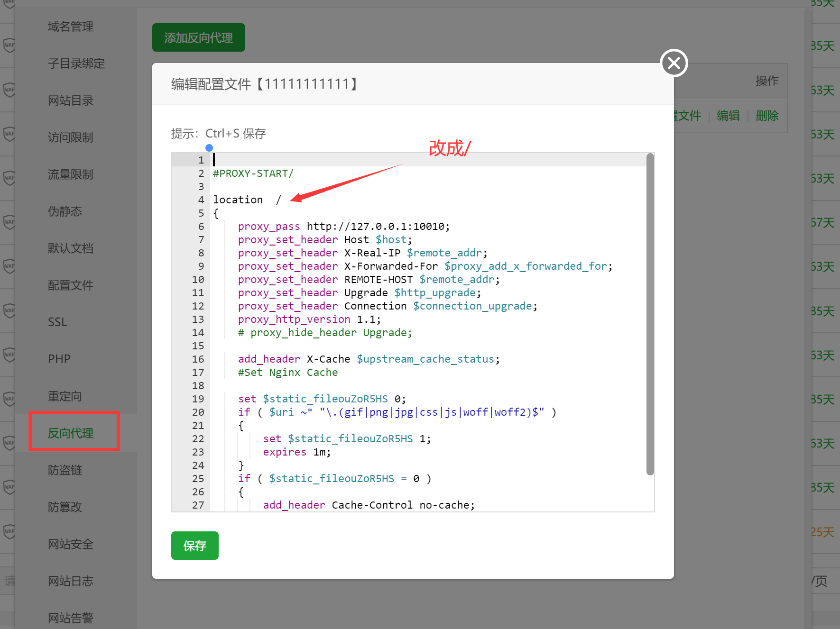
Task: Click the code editor vertical scrollbar
Action: tap(650, 313)
